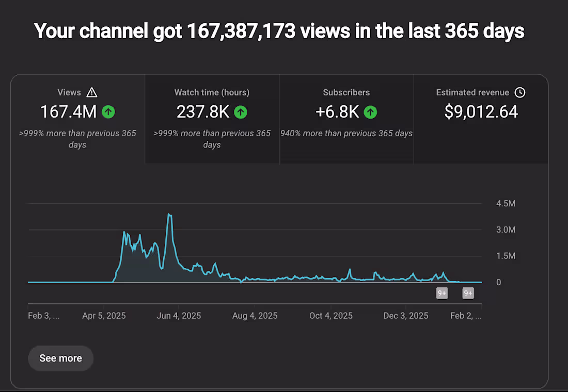568x392 pixels.
Task: Select the Dec 3, 2025 date label
Action: click(406, 315)
